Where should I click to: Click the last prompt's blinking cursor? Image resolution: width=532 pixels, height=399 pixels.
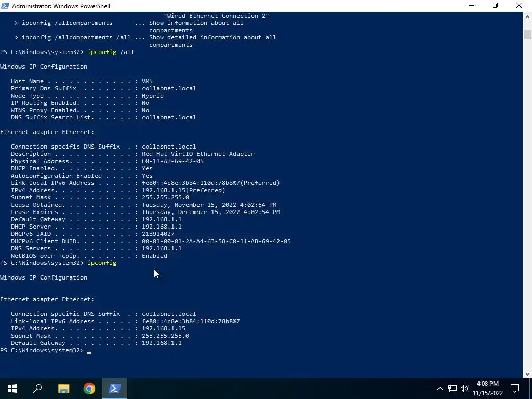(x=89, y=352)
